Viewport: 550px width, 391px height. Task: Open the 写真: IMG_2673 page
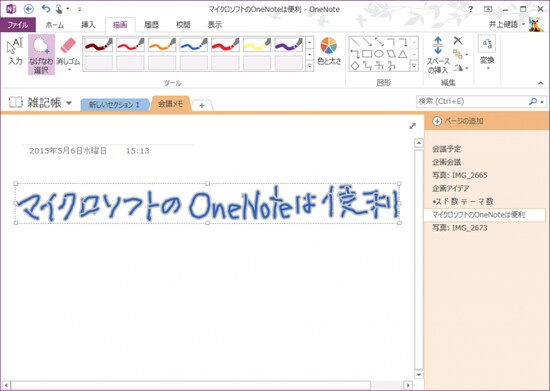point(460,228)
